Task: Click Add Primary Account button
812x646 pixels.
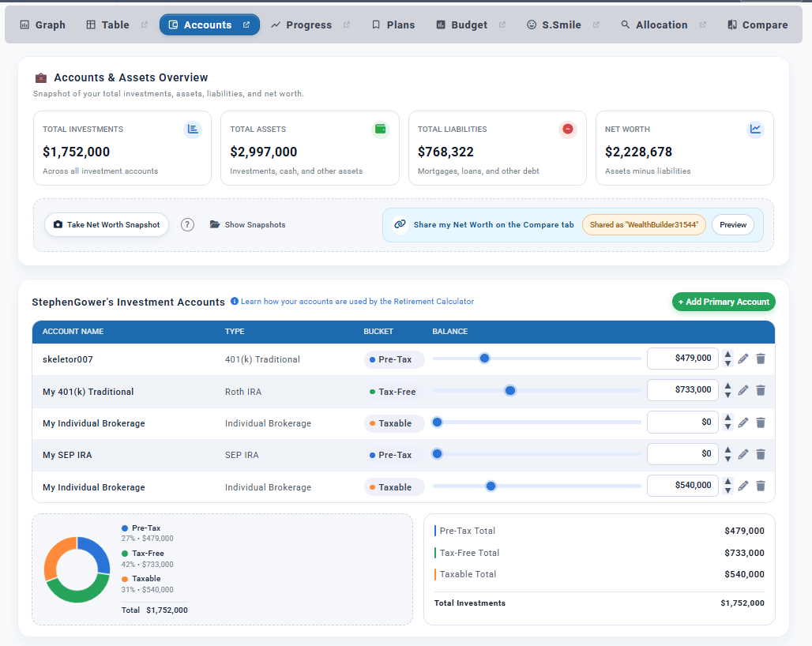Action: pyautogui.click(x=724, y=302)
